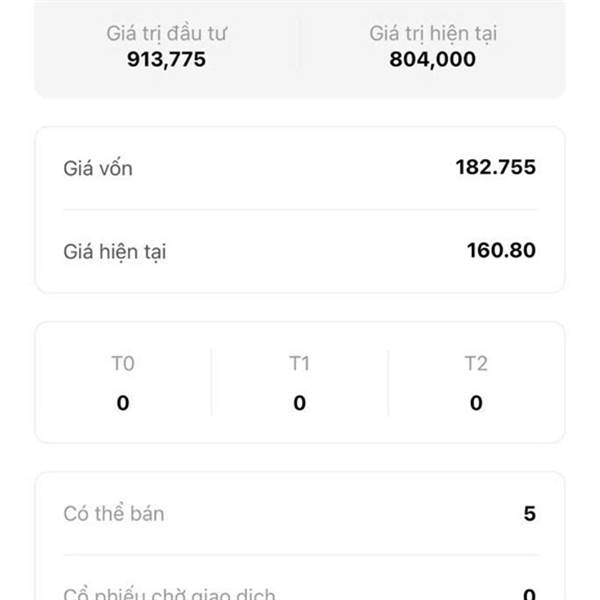Tap the "Cổ phiếu chờ giao dịch" label

pos(169,594)
